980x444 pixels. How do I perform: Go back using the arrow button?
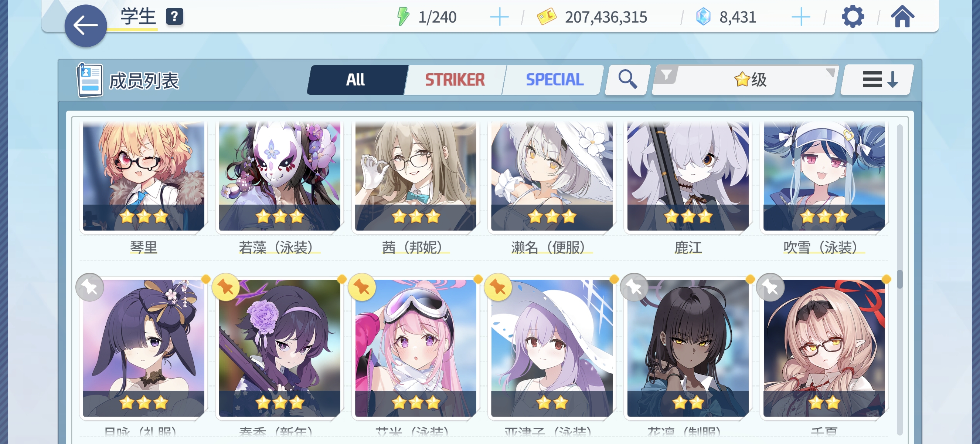86,26
